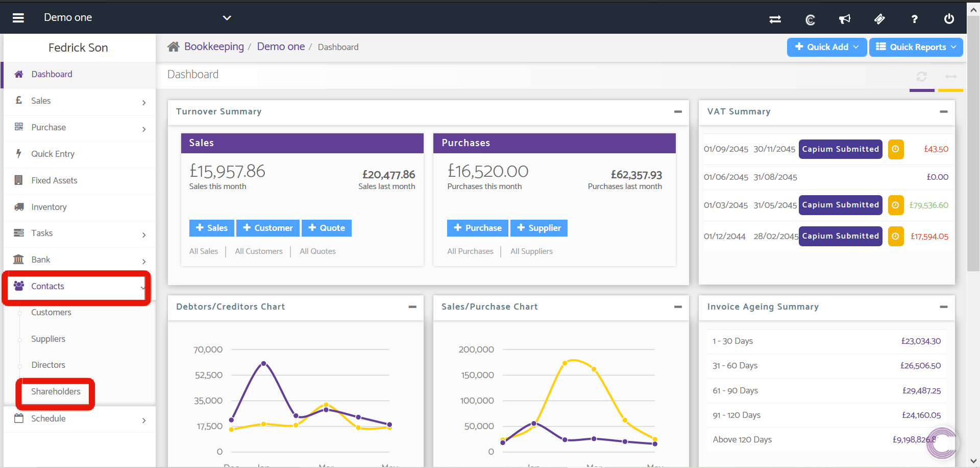This screenshot has width=980, height=468.
Task: Click the Demo one breadcrumb link
Action: (x=281, y=46)
